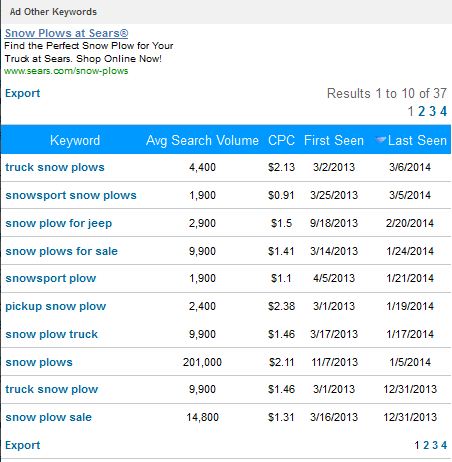Select CPC value $1.1

pyautogui.click(x=281, y=278)
